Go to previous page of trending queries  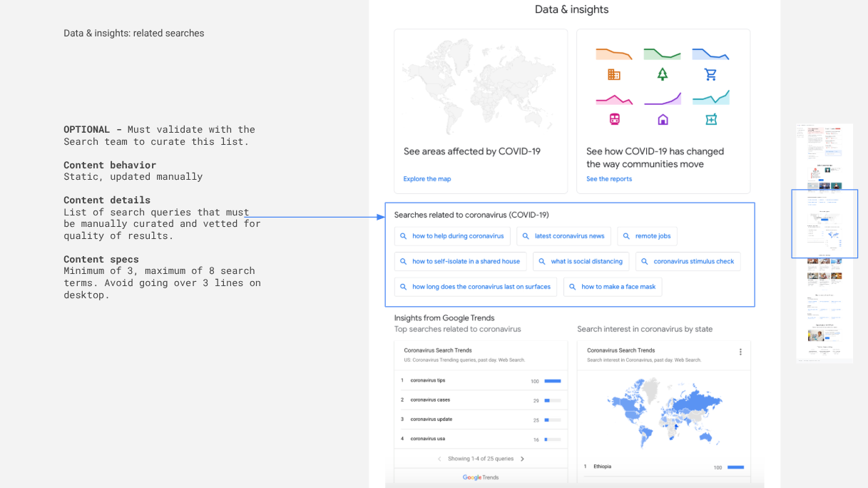(439, 459)
